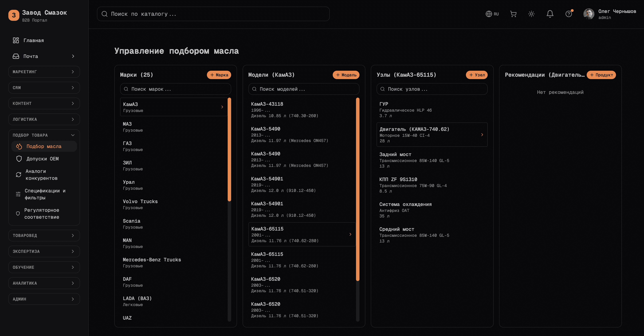
Task: Click the + Марка button
Action: [x=219, y=75]
